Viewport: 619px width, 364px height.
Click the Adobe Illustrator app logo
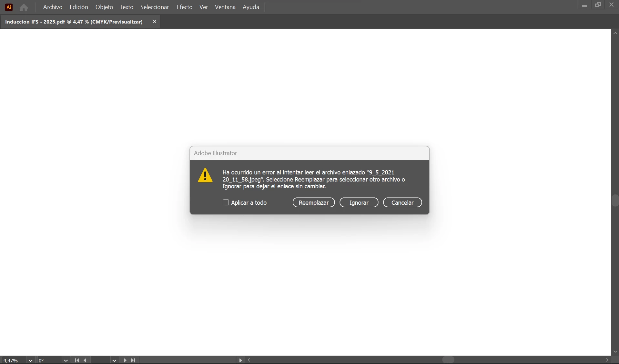click(x=9, y=7)
